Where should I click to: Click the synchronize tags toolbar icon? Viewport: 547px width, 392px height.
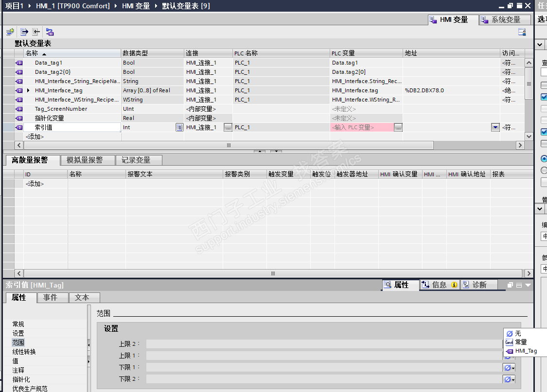[x=50, y=32]
